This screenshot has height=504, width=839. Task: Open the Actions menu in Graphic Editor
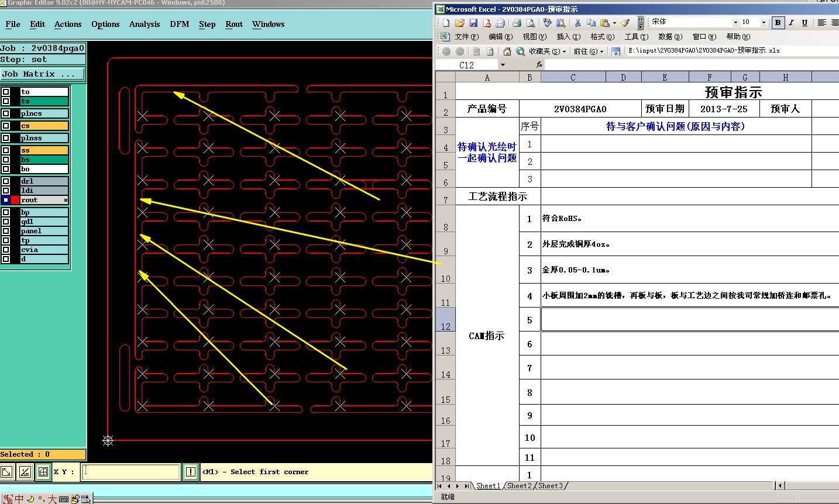(68, 24)
